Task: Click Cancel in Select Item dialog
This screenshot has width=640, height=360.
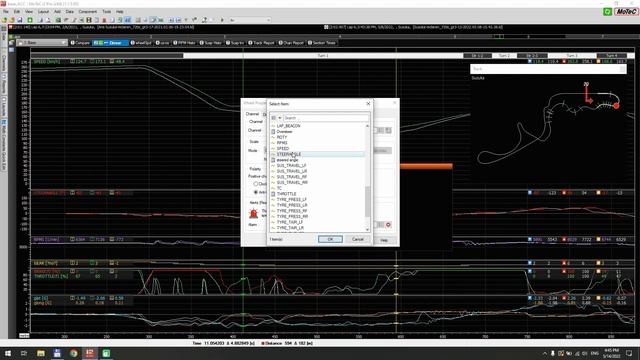Action: [x=358, y=239]
